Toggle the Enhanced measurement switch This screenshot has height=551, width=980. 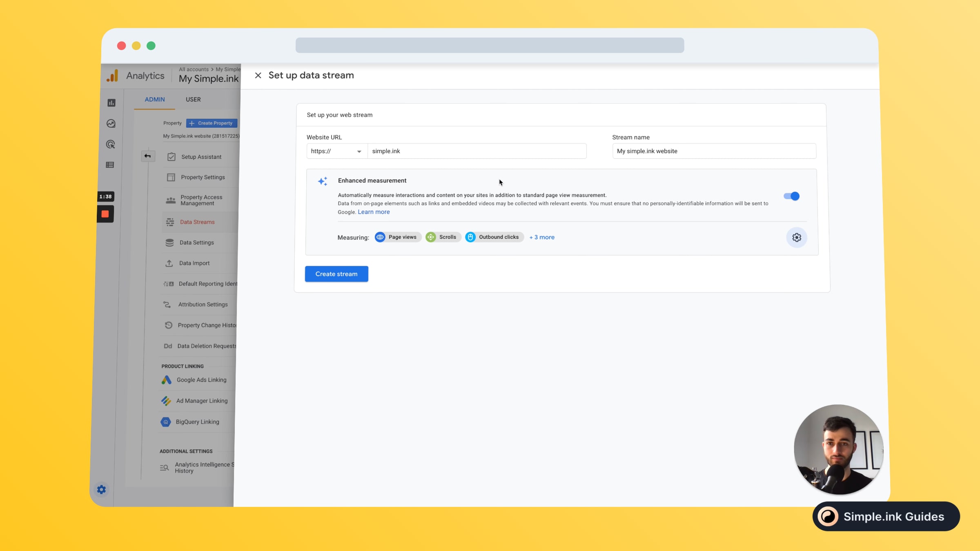pos(791,196)
